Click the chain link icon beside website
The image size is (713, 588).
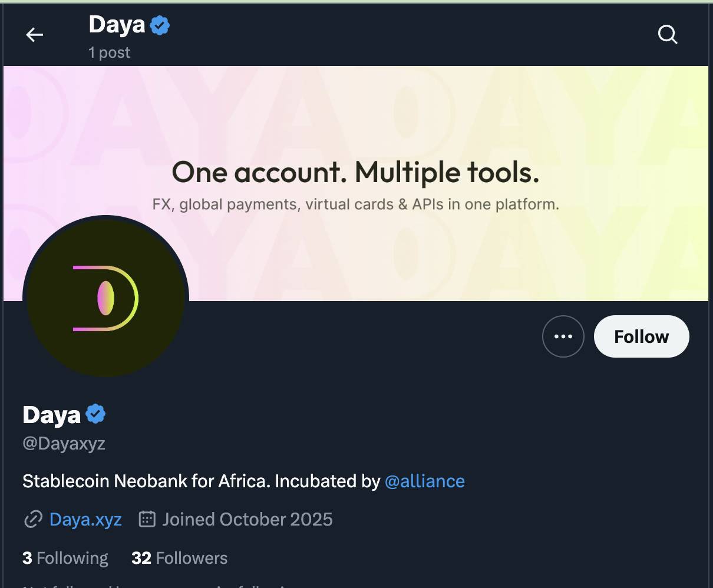[x=33, y=519]
